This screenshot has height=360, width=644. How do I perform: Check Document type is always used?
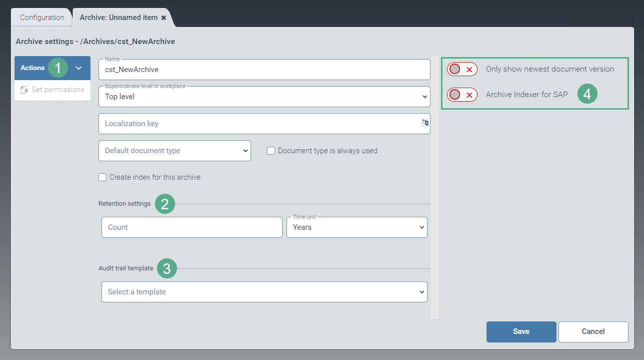pos(271,151)
